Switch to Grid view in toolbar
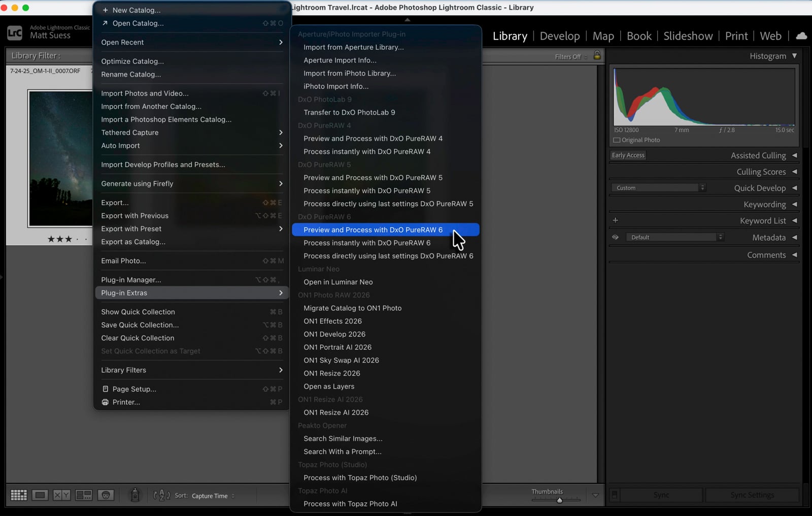The width and height of the screenshot is (812, 516). click(x=19, y=495)
